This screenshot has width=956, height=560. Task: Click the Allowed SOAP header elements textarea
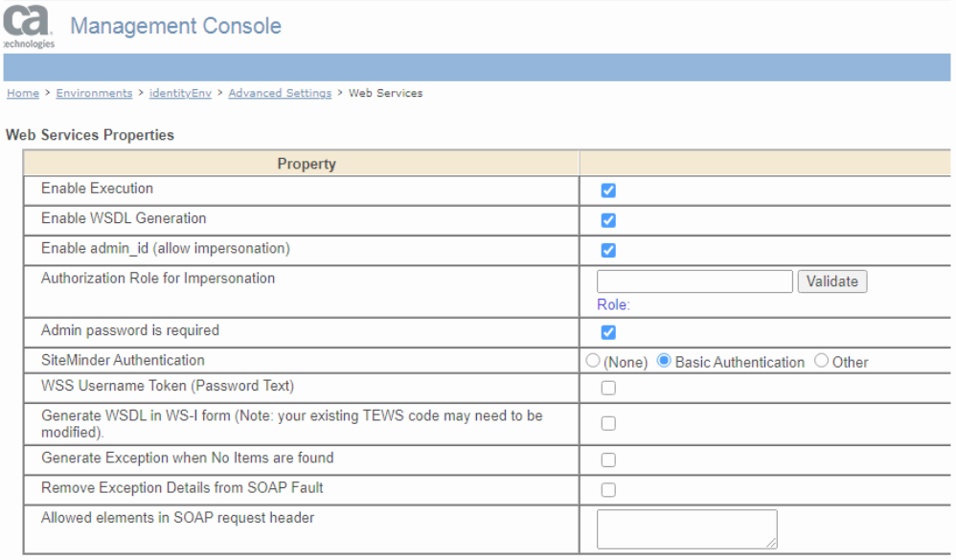click(x=686, y=528)
